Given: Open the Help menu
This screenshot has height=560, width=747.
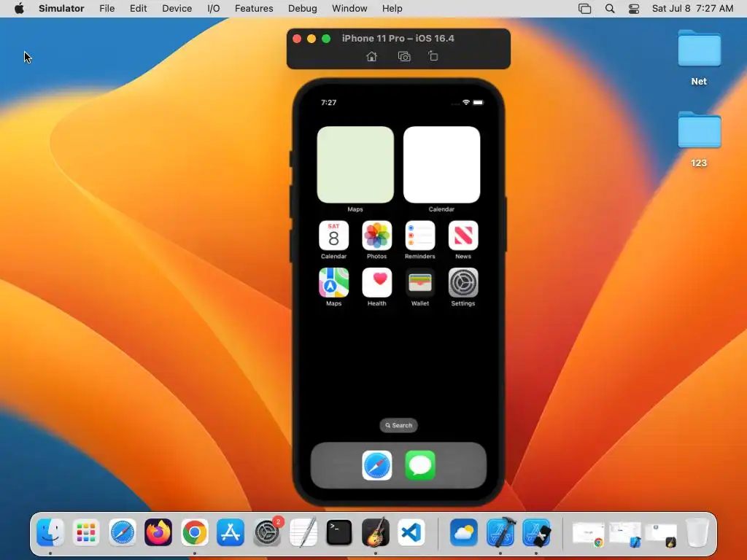Looking at the screenshot, I should (392, 9).
